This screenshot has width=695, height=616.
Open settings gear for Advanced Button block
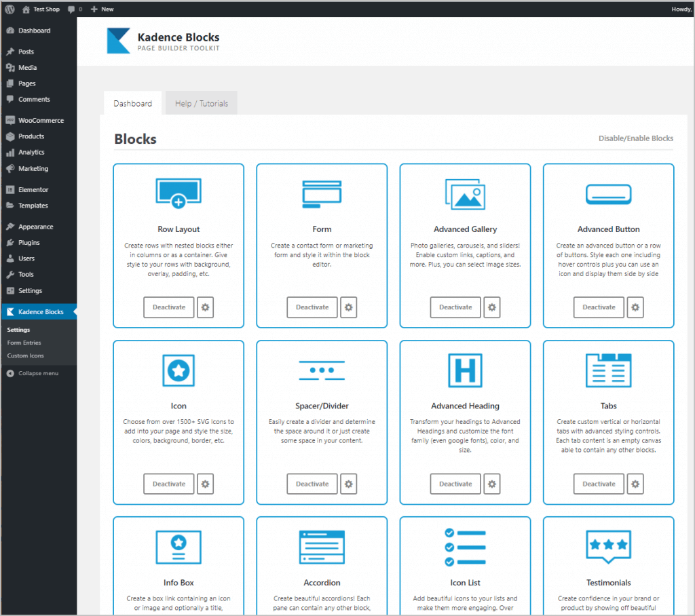(x=635, y=307)
